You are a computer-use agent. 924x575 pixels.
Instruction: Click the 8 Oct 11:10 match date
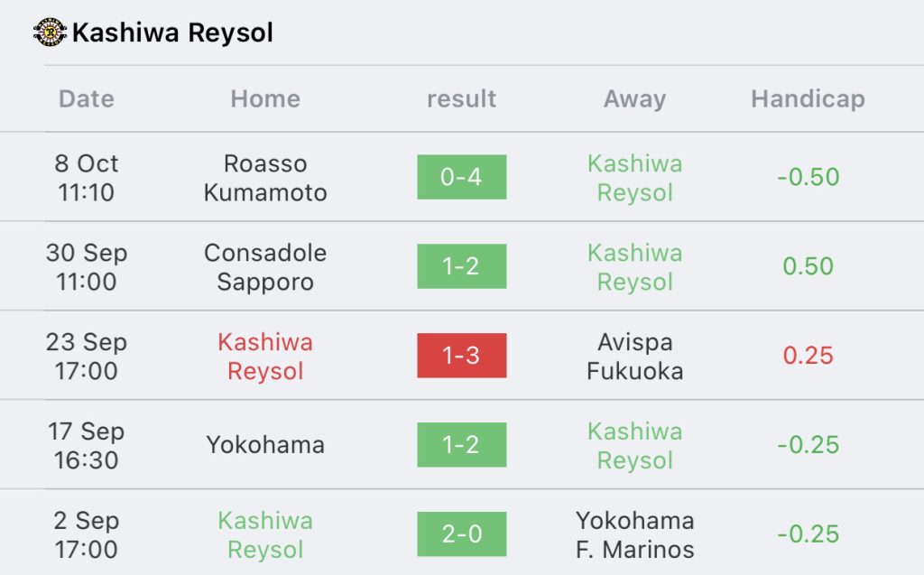pos(86,178)
